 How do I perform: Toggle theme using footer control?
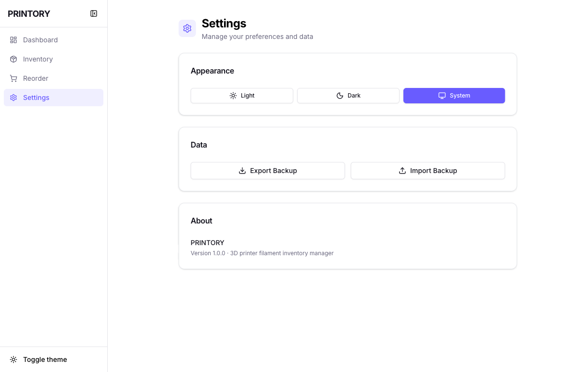[38, 359]
